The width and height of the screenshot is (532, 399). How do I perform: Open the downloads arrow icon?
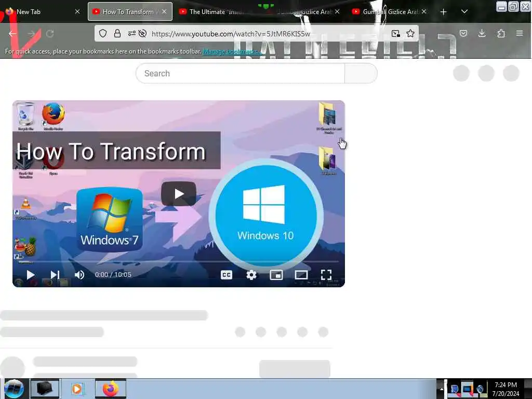pyautogui.click(x=482, y=33)
